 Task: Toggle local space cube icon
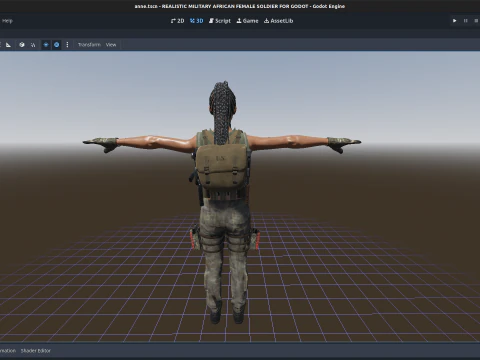(22, 45)
